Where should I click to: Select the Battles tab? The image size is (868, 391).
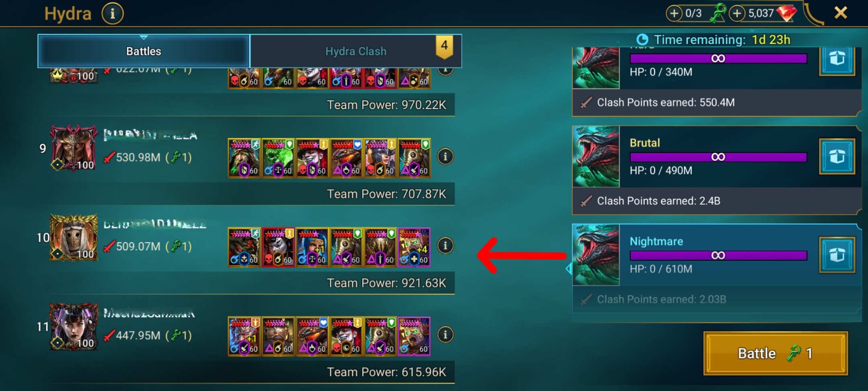143,51
